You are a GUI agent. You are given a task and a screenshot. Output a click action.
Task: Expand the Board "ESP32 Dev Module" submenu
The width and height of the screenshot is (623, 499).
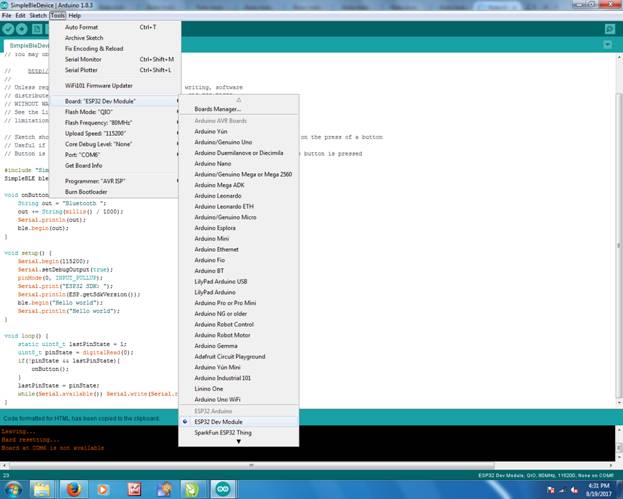click(115, 101)
